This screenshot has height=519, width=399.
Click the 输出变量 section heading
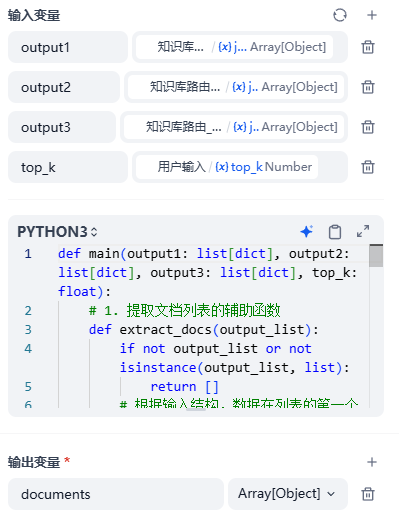34,462
